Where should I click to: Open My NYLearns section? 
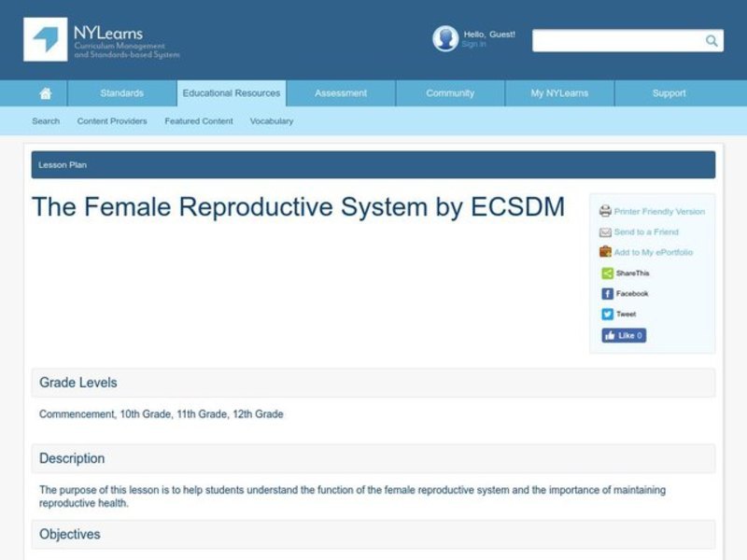coord(558,92)
